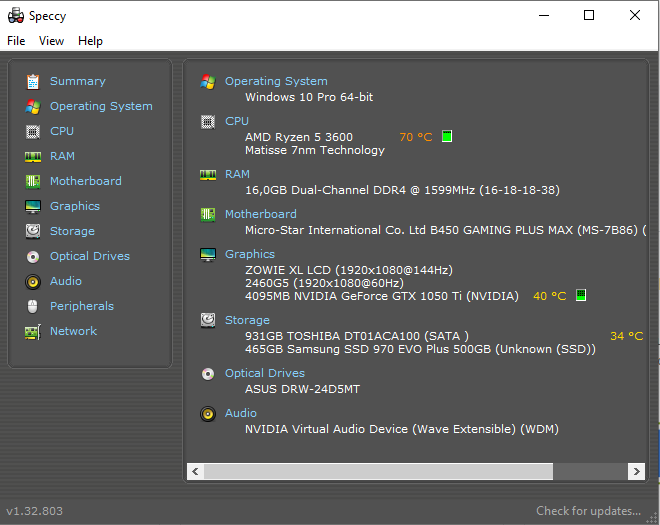Click the CPU heading link in summary

coord(237,121)
